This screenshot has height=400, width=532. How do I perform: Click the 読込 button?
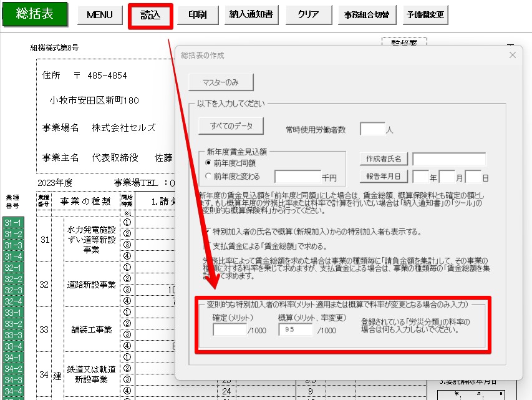(x=151, y=15)
